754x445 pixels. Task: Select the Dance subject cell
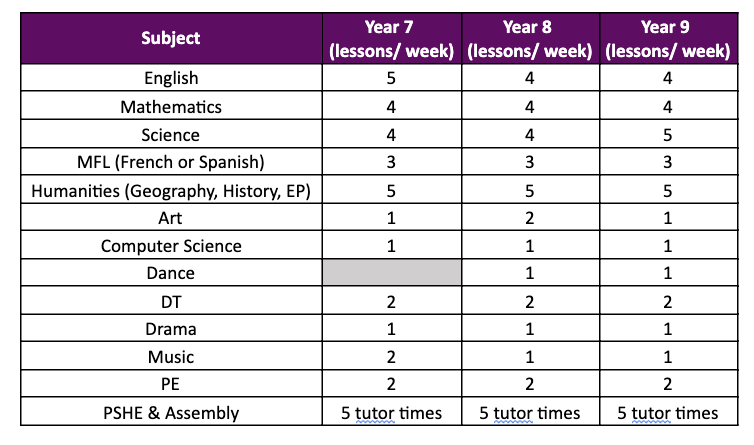point(171,273)
